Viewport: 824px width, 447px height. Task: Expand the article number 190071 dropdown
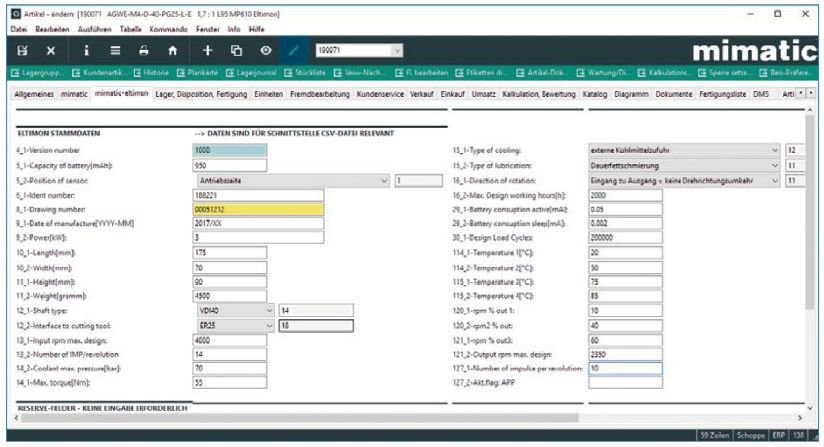pos(397,50)
